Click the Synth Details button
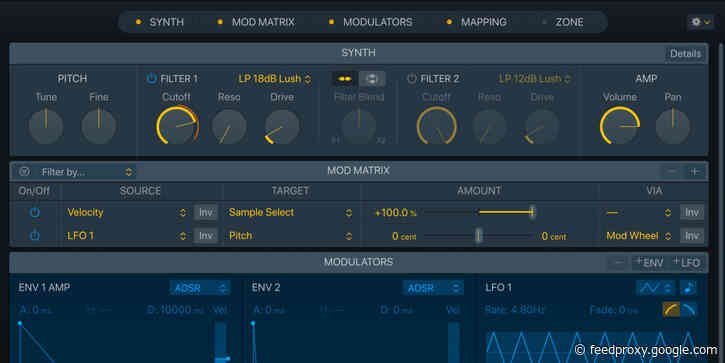The height and width of the screenshot is (363, 725). (685, 54)
